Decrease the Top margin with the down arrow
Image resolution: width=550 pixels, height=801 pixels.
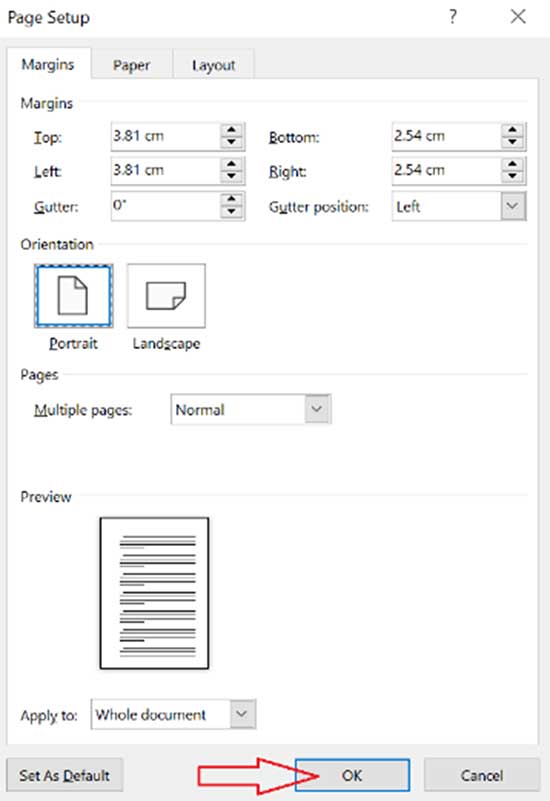click(232, 143)
